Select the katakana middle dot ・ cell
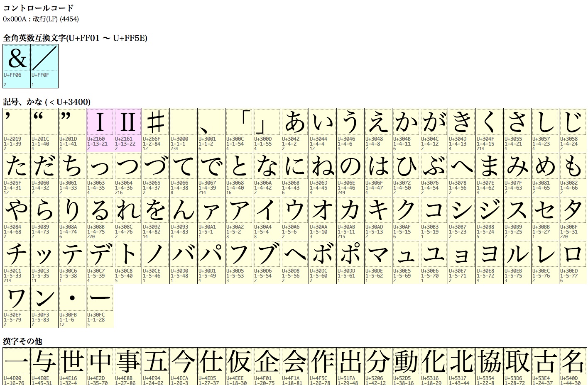The height and width of the screenshot is (385, 588). tap(72, 306)
